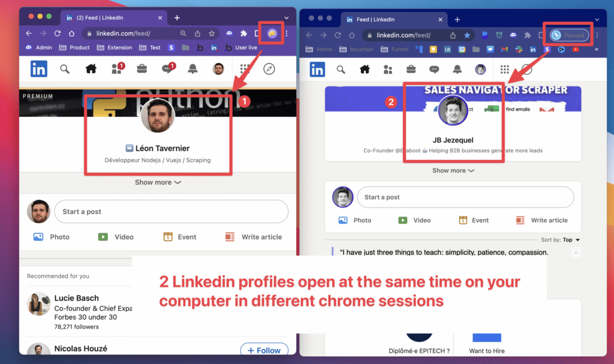614x364 pixels.
Task: Click LinkedIn logo in right window
Action: (317, 70)
